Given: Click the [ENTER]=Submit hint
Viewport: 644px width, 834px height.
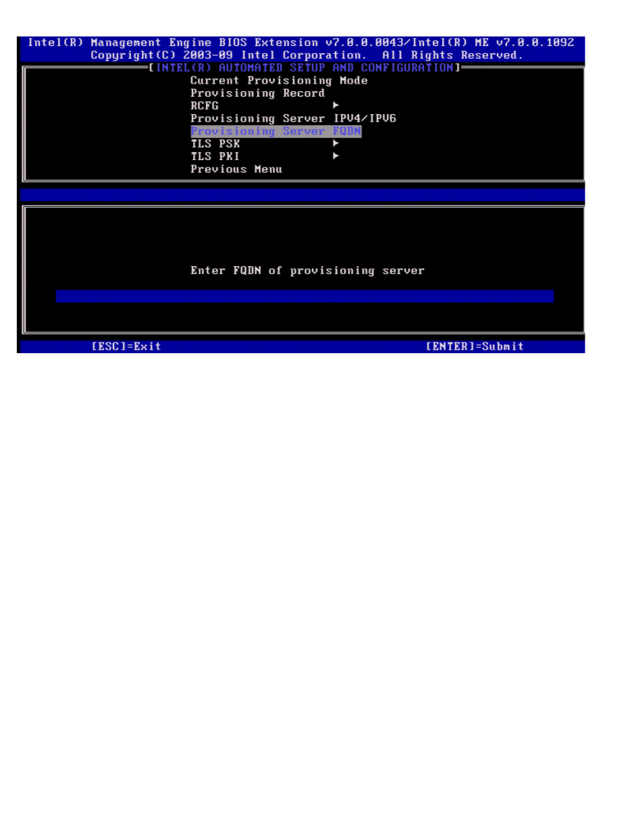Looking at the screenshot, I should click(x=475, y=346).
